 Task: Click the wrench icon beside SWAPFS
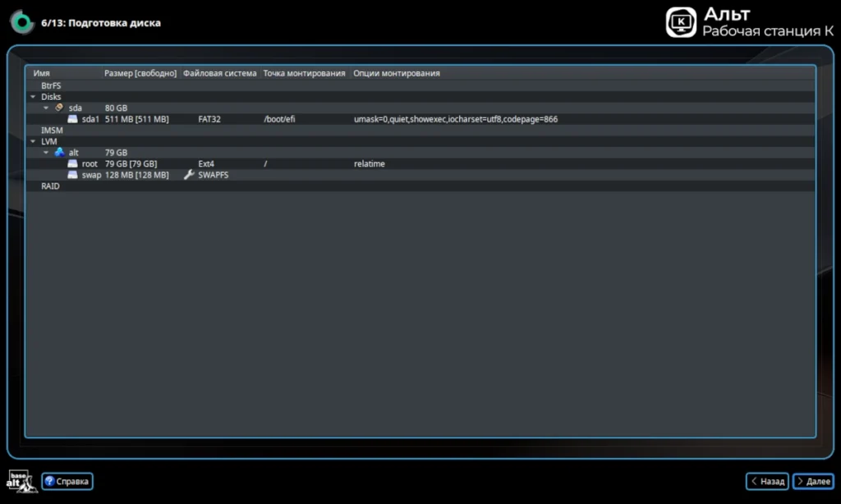(189, 175)
